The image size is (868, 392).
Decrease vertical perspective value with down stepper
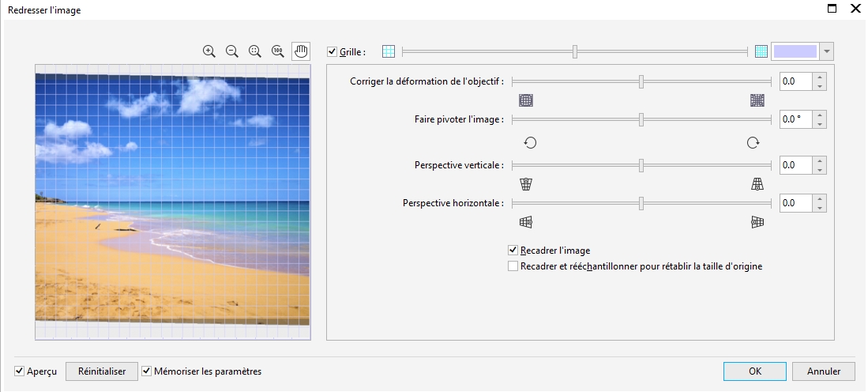(x=820, y=170)
